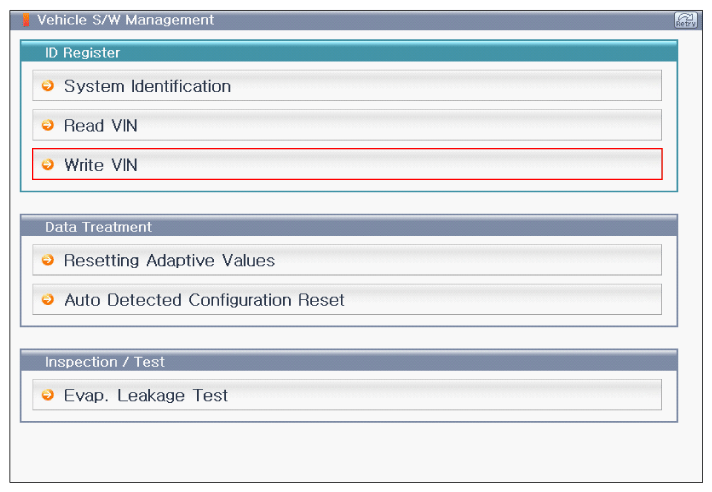Viewport: 712px width, 492px height.
Task: Click orange arrow icon beside Read VIN
Action: (47, 125)
